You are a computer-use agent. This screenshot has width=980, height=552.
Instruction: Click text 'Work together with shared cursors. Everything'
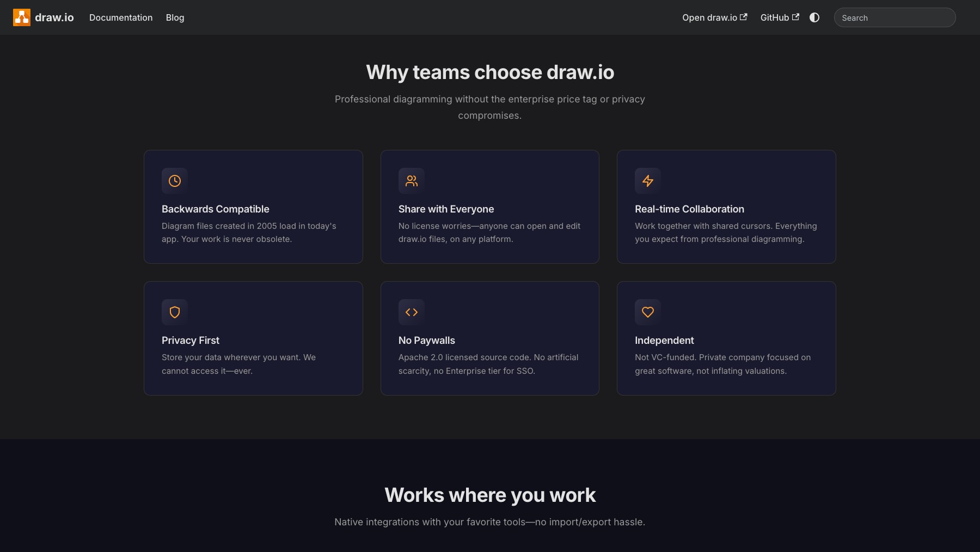point(726,226)
